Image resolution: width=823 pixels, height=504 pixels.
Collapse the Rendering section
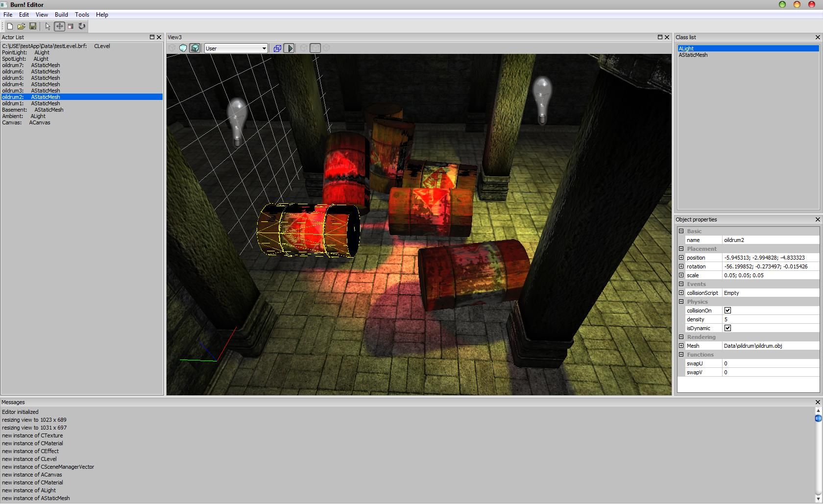(681, 337)
